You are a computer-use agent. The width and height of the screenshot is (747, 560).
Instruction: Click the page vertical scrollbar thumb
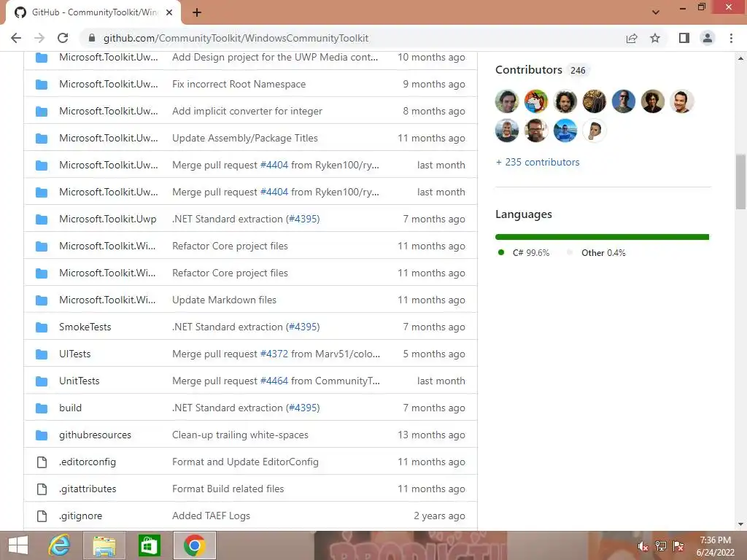[740, 182]
